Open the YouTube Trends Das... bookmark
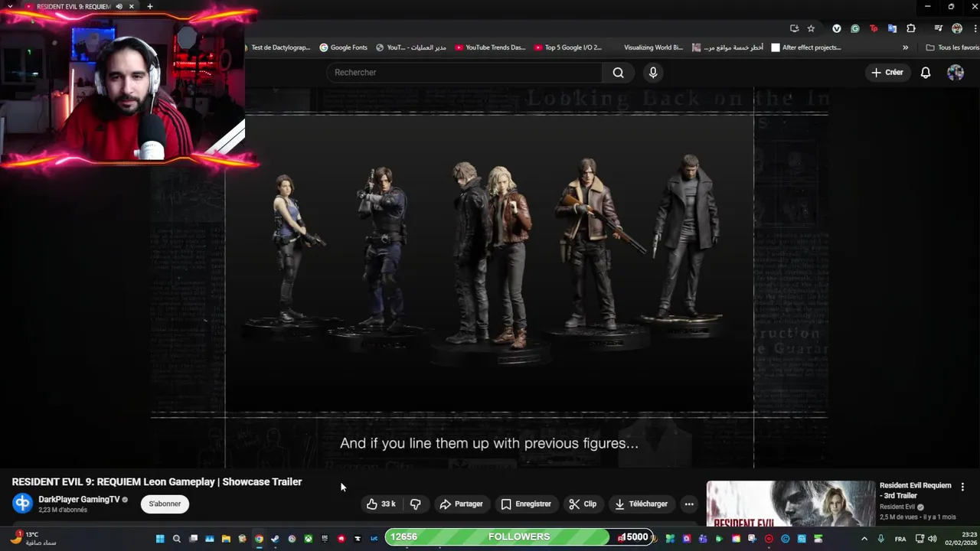Image resolution: width=980 pixels, height=551 pixels. pyautogui.click(x=490, y=47)
